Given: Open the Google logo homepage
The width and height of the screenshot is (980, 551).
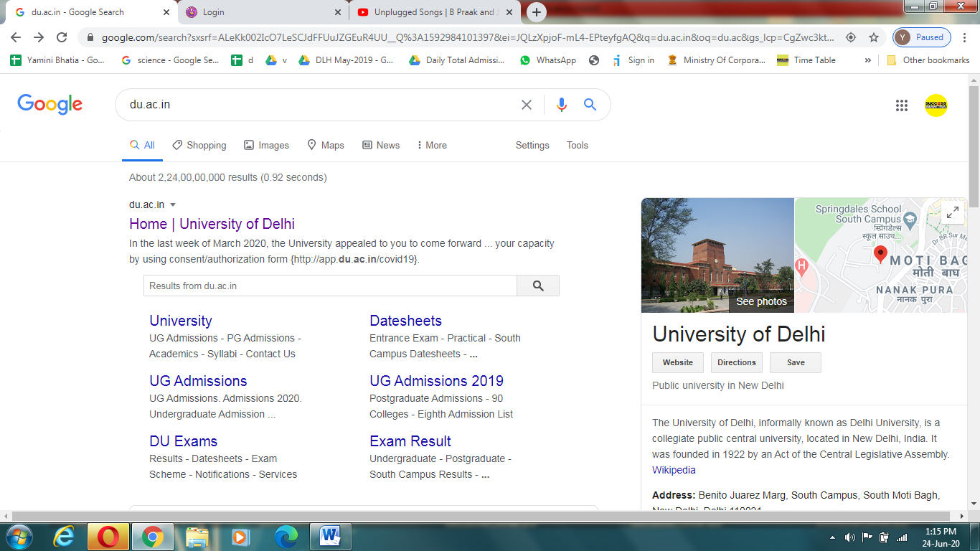Looking at the screenshot, I should pos(50,105).
